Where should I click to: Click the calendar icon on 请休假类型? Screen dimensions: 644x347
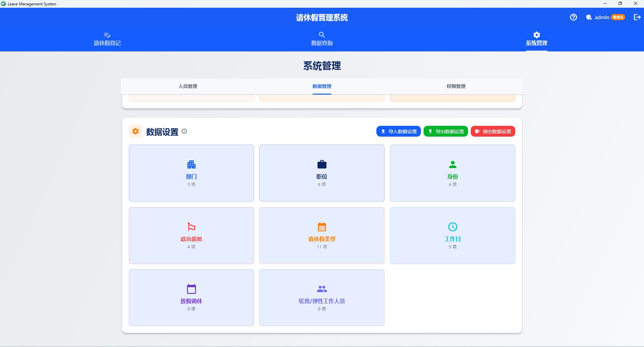[x=322, y=227]
